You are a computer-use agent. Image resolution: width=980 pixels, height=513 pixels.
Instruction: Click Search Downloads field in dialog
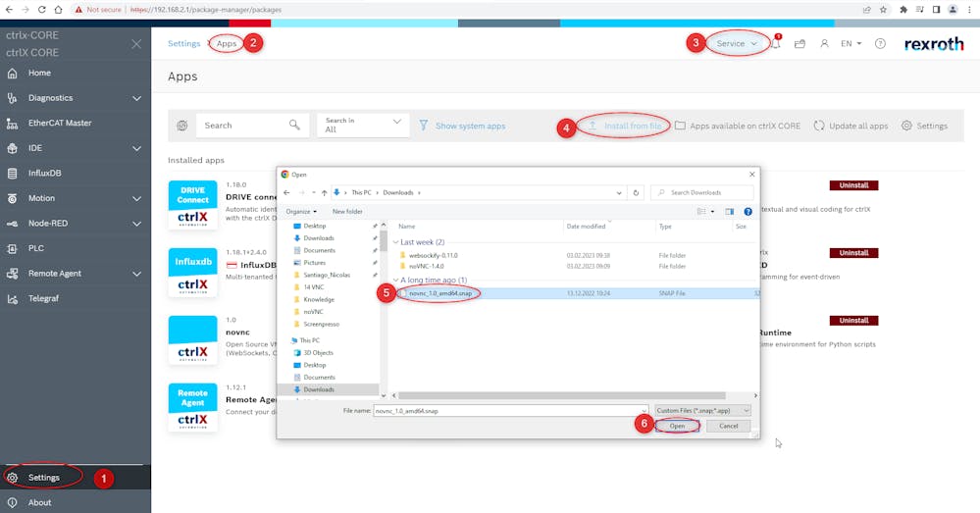coord(702,192)
